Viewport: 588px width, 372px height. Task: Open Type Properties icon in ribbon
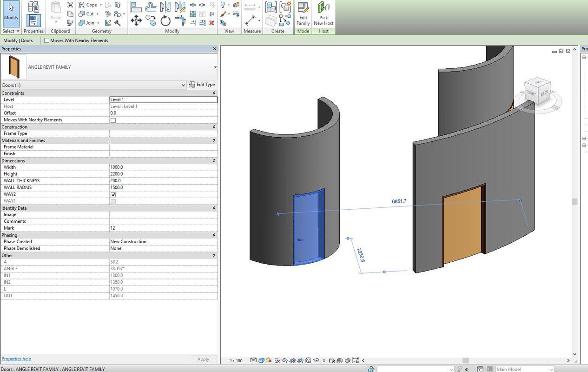point(33,7)
